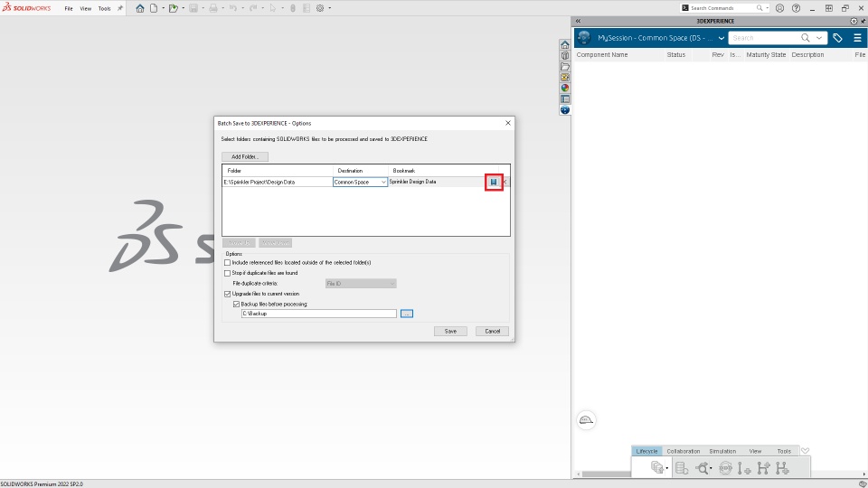868x488 pixels.
Task: Browse for backup folder with ellipsis button
Action: point(406,314)
